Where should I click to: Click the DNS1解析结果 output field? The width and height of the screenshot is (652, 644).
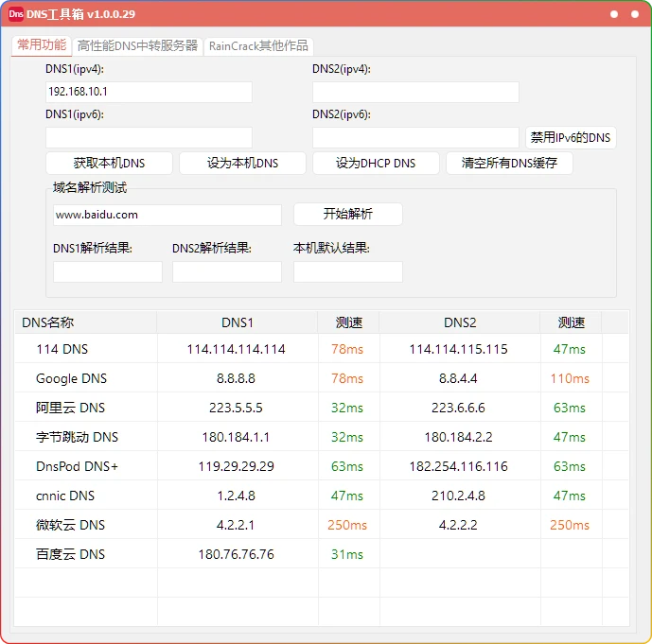108,271
